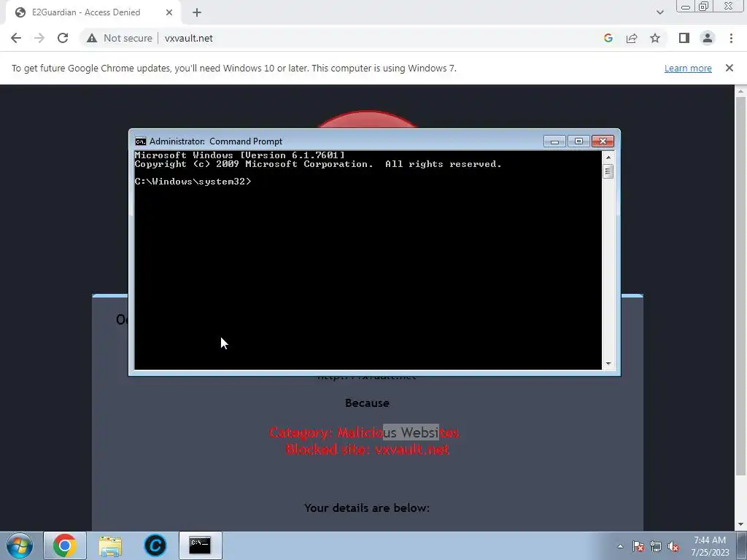Open Windows Explorer from taskbar
The image size is (747, 560).
(110, 545)
